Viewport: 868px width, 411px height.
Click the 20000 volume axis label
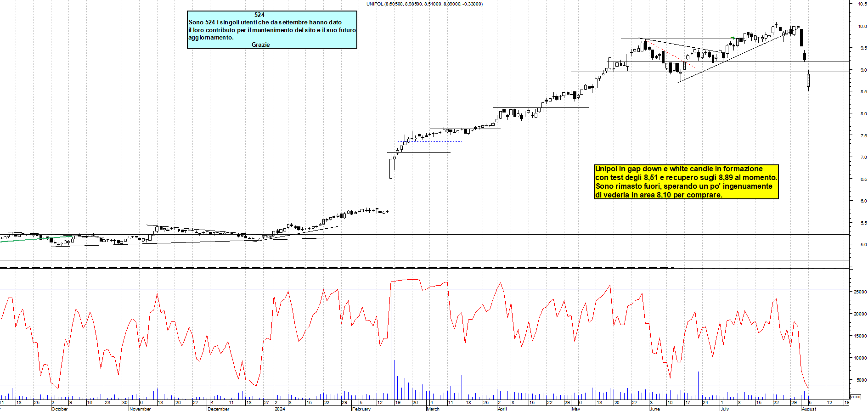[860, 314]
